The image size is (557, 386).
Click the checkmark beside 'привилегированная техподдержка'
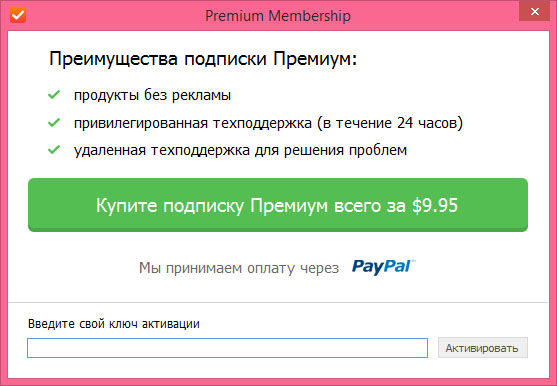[54, 123]
